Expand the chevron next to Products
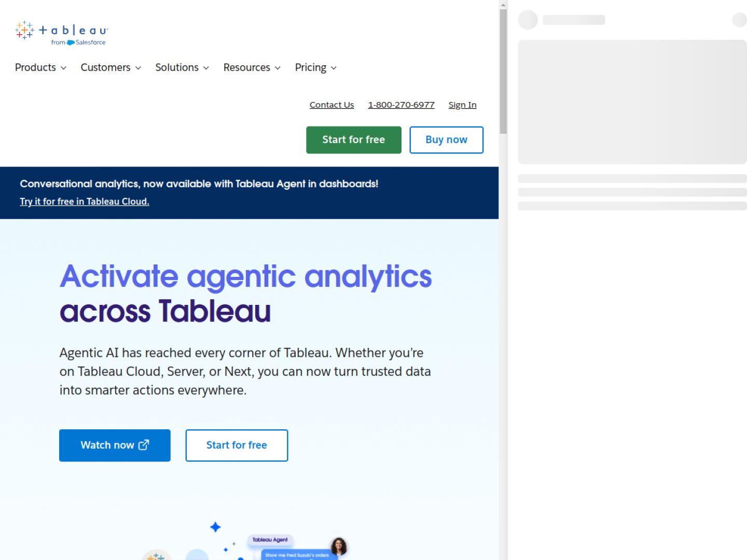The image size is (747, 560). click(63, 68)
